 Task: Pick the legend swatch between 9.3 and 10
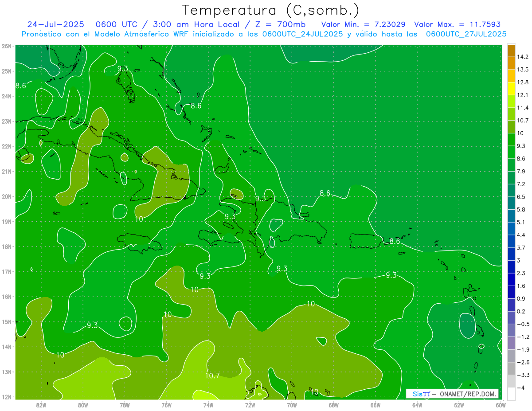(511, 140)
